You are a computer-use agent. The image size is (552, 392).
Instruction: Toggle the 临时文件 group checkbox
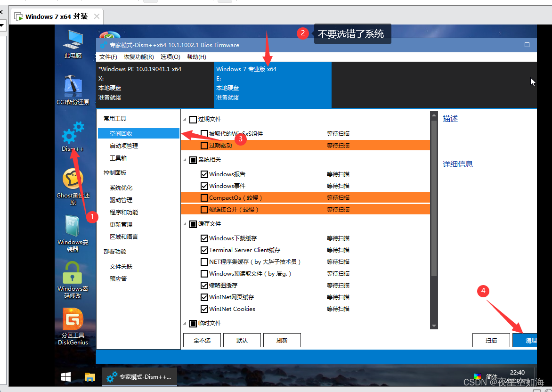pyautogui.click(x=193, y=323)
